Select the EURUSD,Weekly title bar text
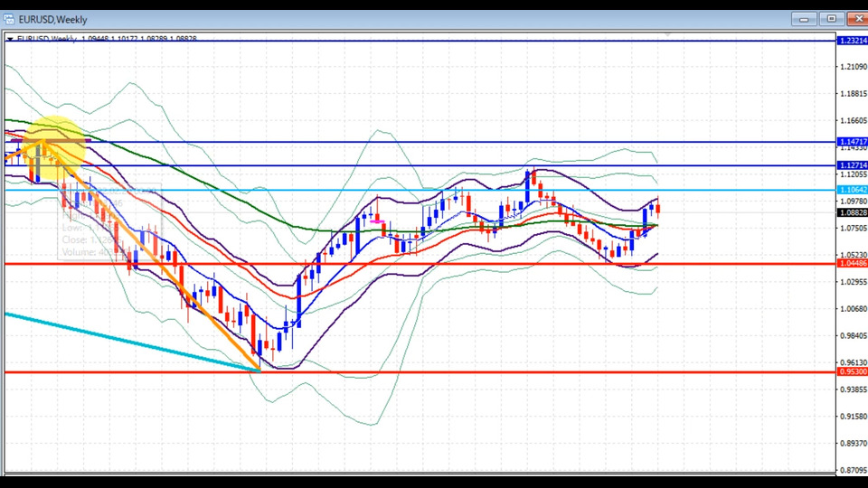This screenshot has width=868, height=488. [53, 19]
